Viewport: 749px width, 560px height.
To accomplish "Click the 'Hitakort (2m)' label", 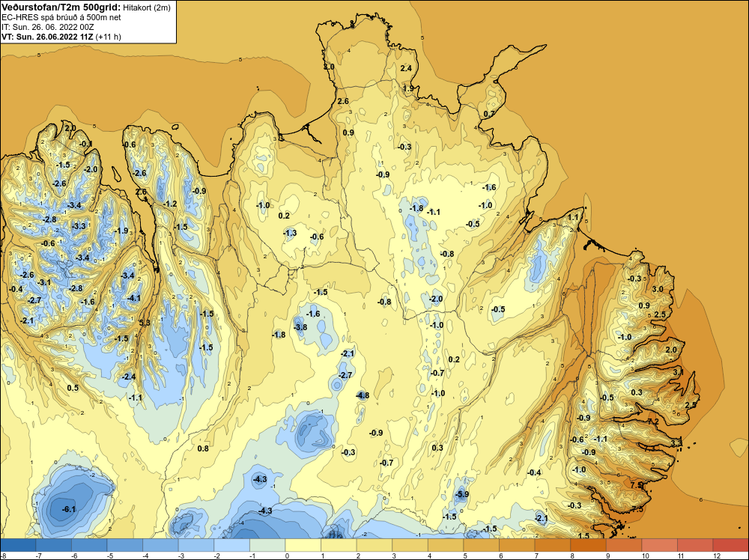I will pyautogui.click(x=147, y=7).
